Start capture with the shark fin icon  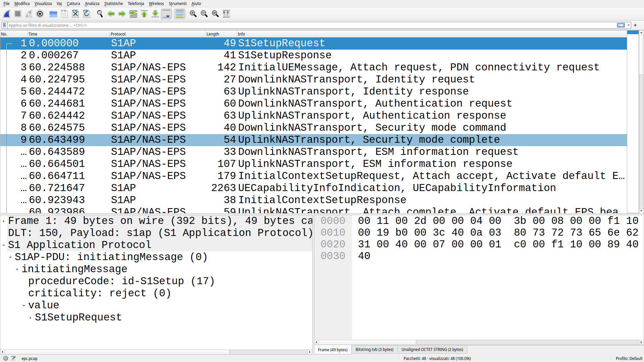coord(7,14)
